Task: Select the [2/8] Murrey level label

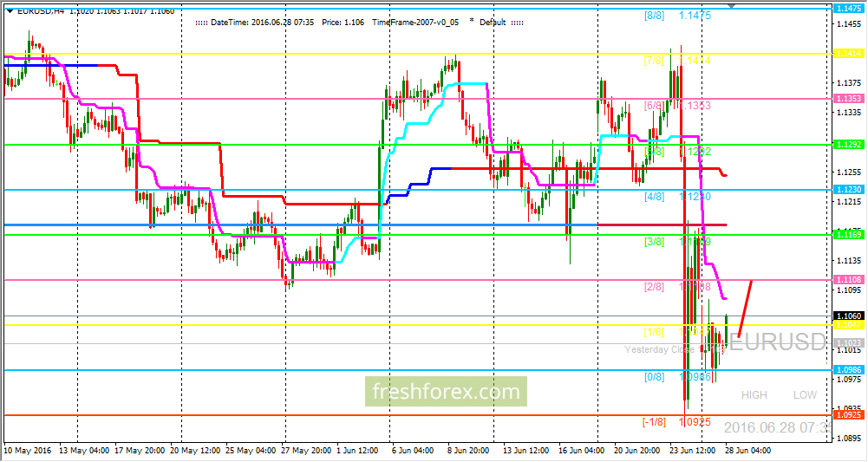Action: (654, 287)
